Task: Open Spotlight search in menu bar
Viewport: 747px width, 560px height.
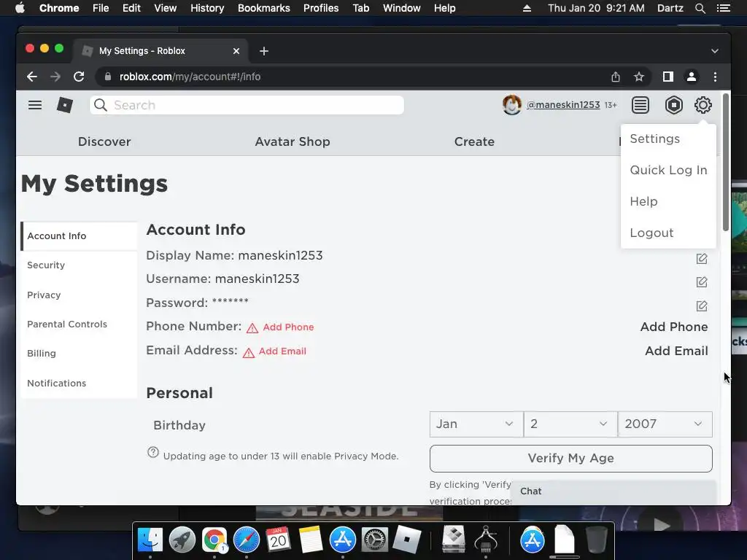Action: (x=700, y=8)
